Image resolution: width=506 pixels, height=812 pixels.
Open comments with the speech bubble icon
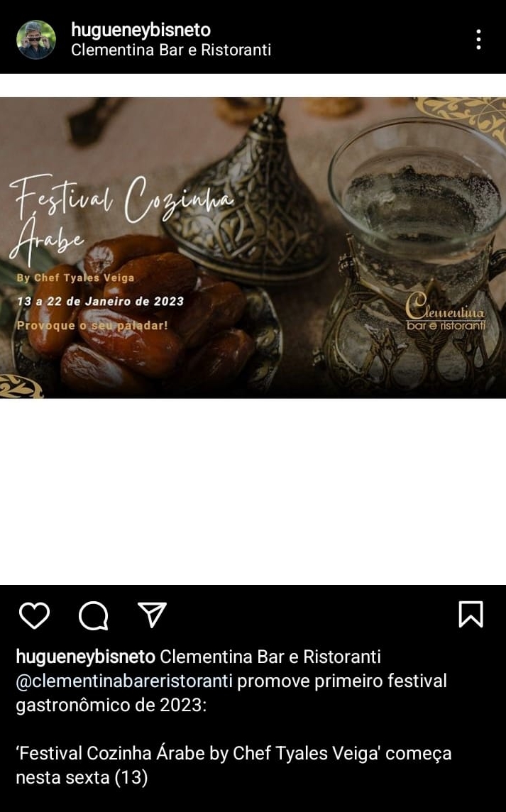[x=93, y=615]
